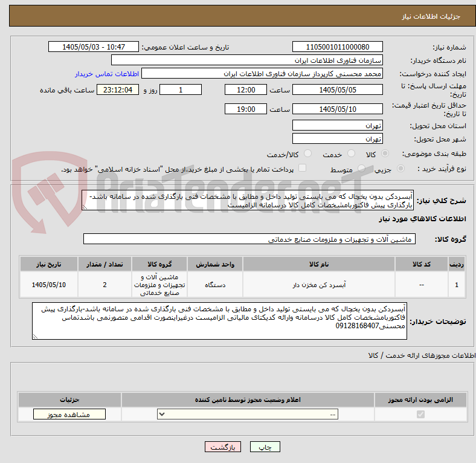Click the remaining time 23:12:04 field
The width and height of the screenshot is (476, 463).
[x=118, y=90]
